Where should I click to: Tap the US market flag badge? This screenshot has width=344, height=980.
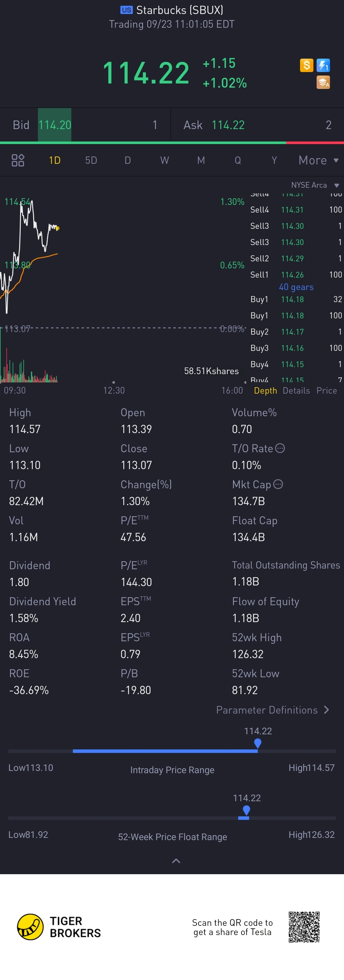pos(126,10)
